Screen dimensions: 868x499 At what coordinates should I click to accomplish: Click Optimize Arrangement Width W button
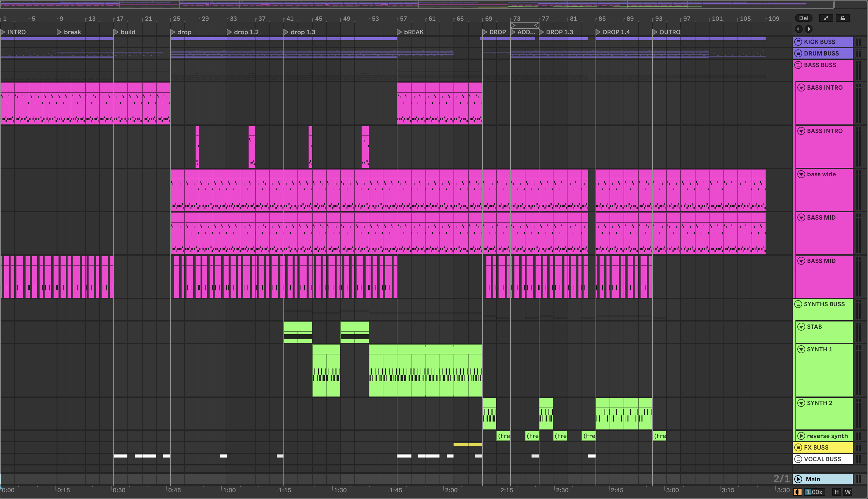pyautogui.click(x=848, y=492)
